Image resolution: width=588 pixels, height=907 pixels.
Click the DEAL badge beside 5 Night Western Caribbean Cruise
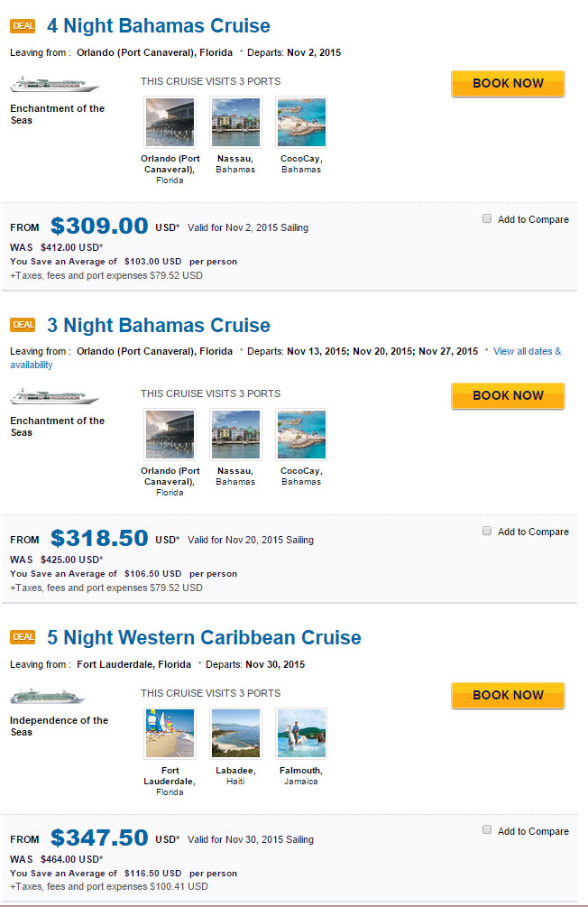23,637
